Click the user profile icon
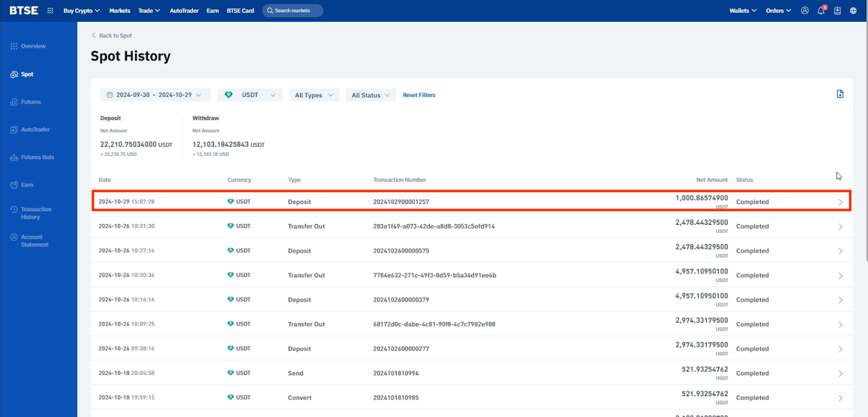The height and width of the screenshot is (417, 868). [x=805, y=10]
